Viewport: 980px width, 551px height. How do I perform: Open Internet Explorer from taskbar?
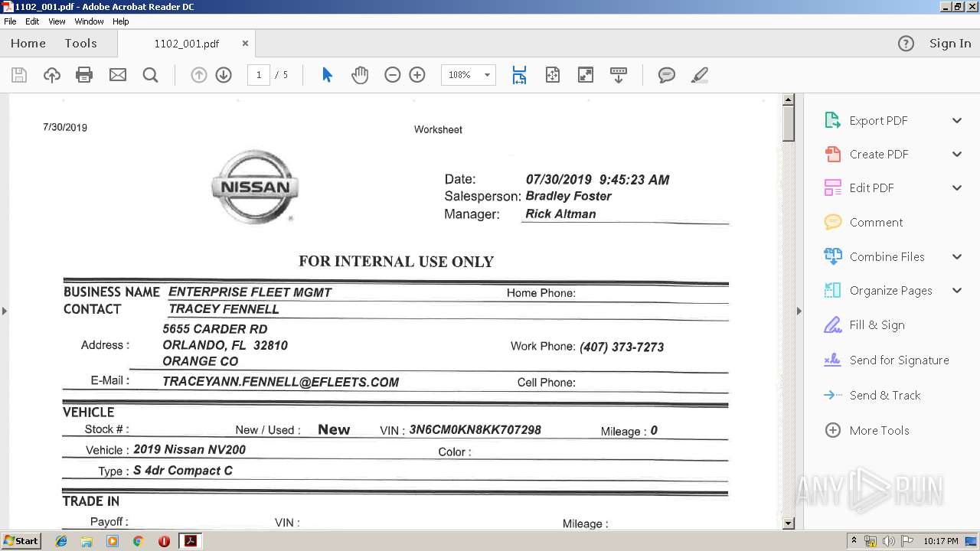click(61, 541)
